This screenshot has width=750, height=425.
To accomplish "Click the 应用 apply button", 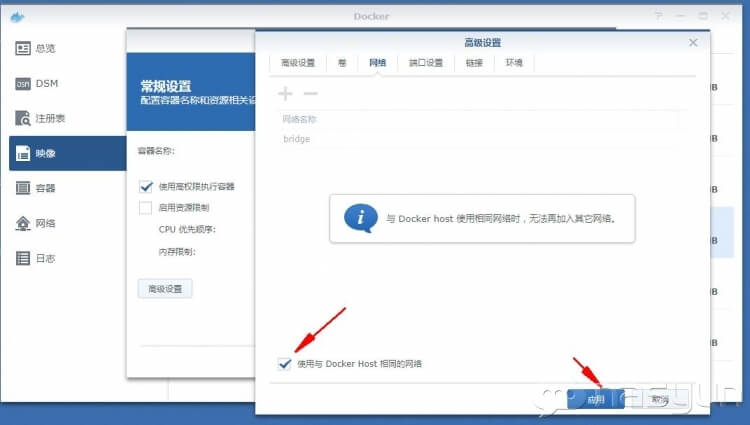I will (x=596, y=399).
